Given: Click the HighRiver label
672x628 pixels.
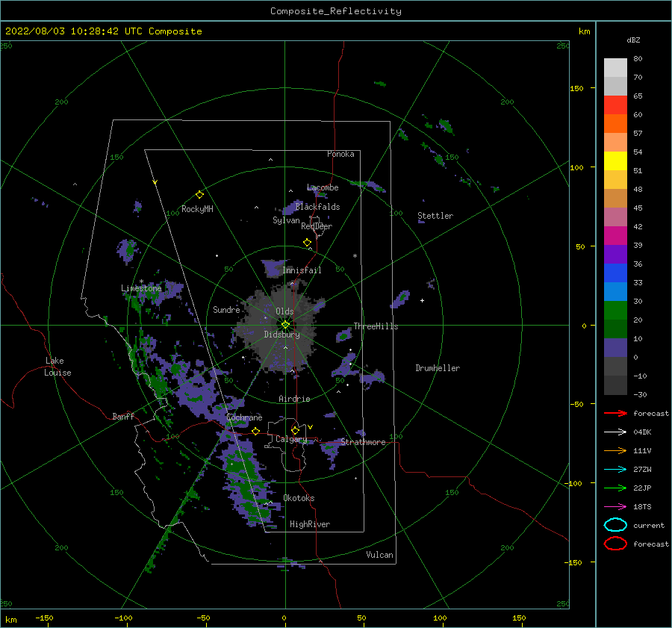Looking at the screenshot, I should [310, 525].
